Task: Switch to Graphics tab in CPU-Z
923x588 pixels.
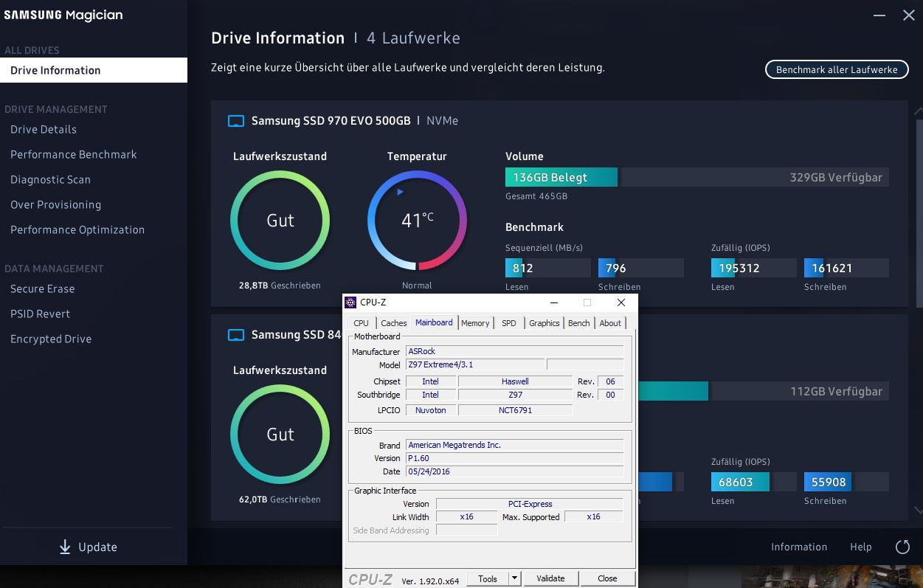Action: tap(545, 323)
